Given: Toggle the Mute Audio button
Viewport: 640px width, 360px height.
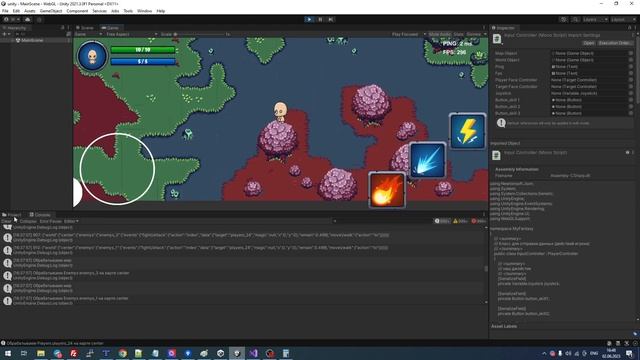Looking at the screenshot, I should click(x=440, y=34).
